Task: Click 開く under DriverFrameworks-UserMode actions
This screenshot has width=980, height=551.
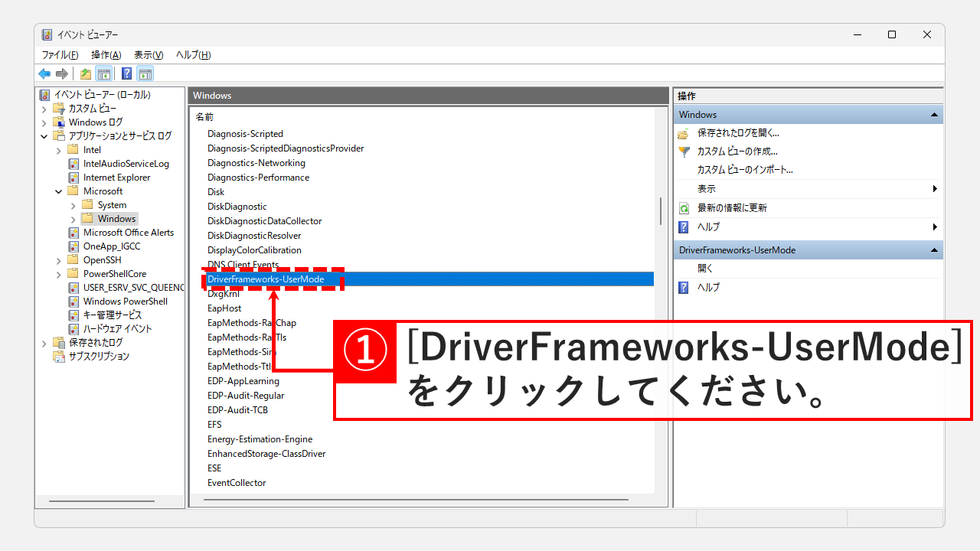Action: (705, 269)
